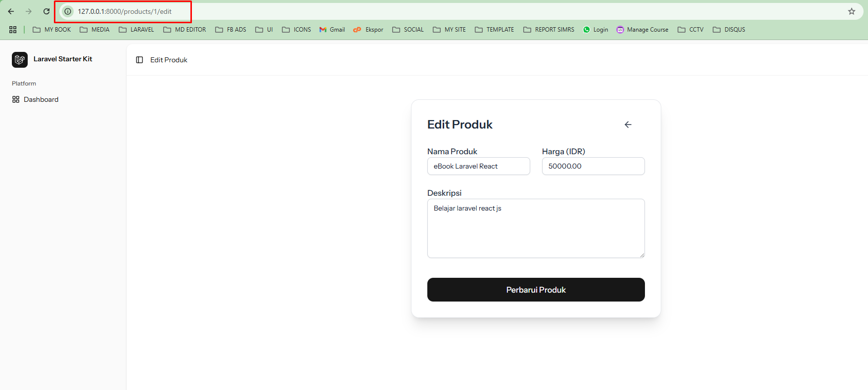Click the Perbarui Produk button

(x=536, y=290)
